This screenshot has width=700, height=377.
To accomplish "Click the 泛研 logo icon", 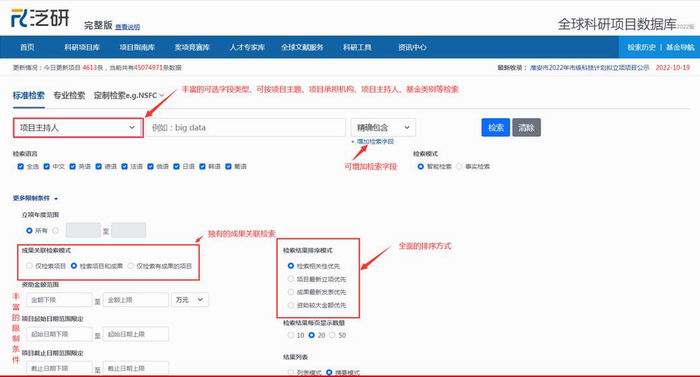I will (20, 18).
